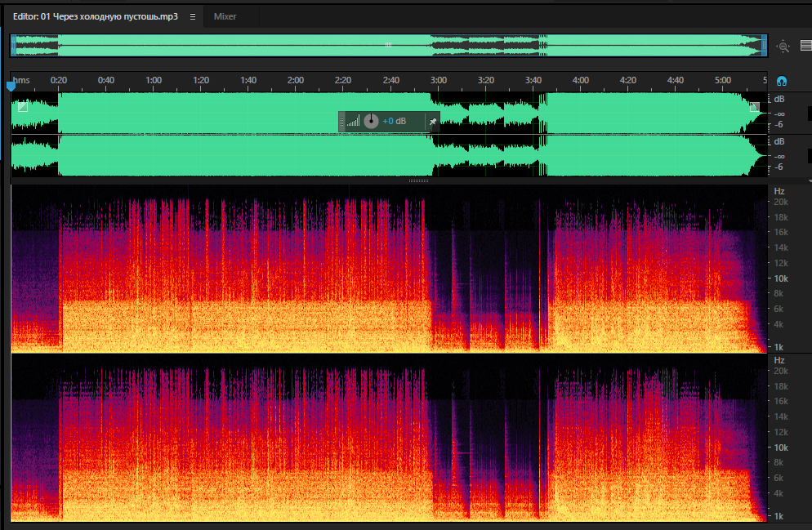Click the right edge handle of the zoom navigator
Image resolution: width=812 pixels, height=530 pixels.
(x=765, y=46)
